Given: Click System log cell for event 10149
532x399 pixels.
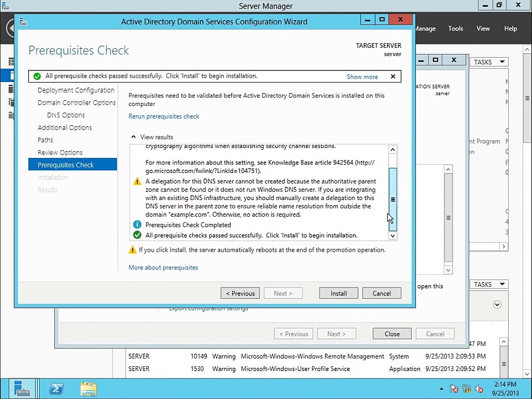Looking at the screenshot, I should 398,356.
